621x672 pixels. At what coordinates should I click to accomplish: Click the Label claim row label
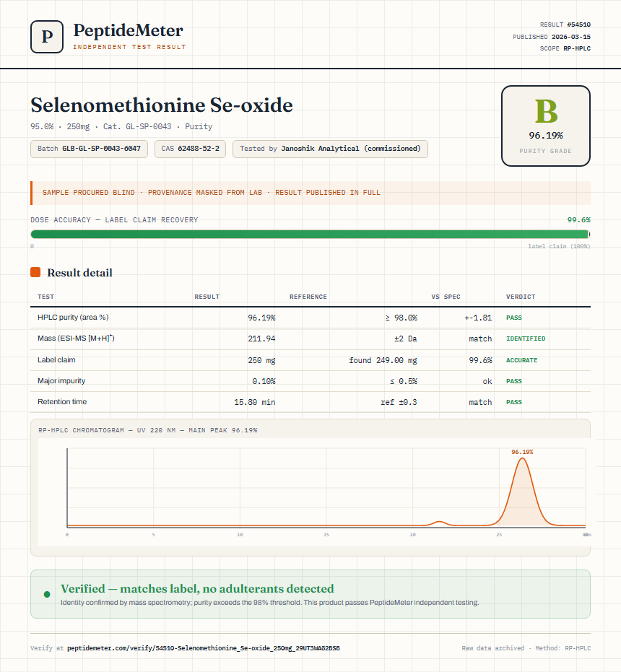pyautogui.click(x=56, y=359)
